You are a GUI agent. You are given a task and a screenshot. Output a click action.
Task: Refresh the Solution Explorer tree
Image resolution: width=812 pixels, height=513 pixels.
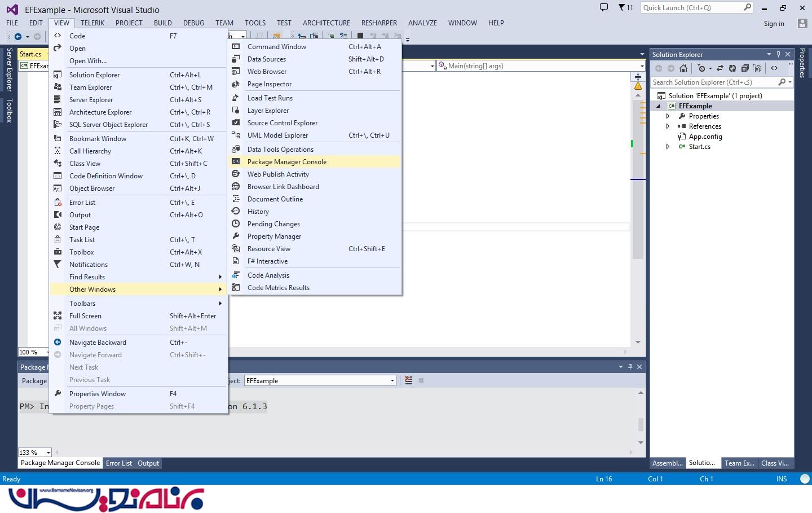coord(732,68)
